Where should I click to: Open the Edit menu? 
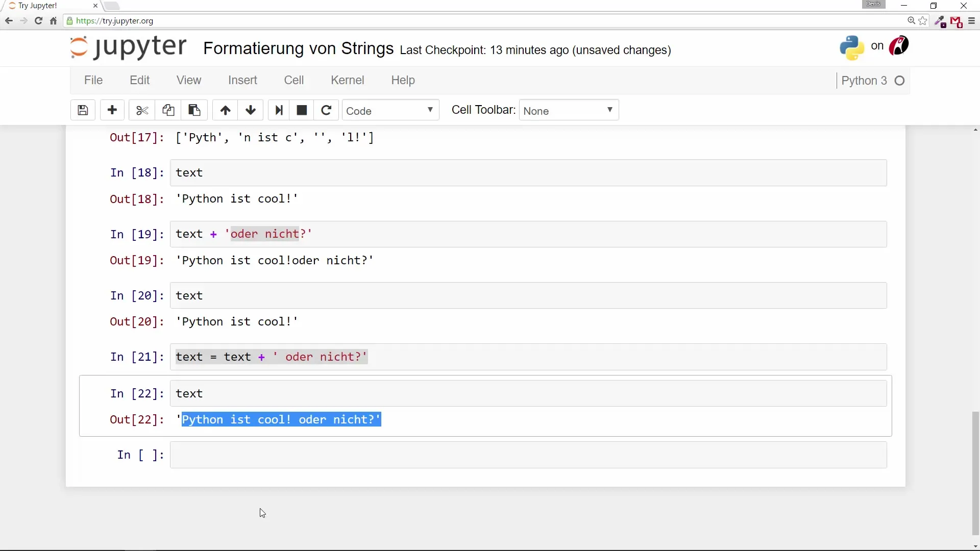click(139, 80)
